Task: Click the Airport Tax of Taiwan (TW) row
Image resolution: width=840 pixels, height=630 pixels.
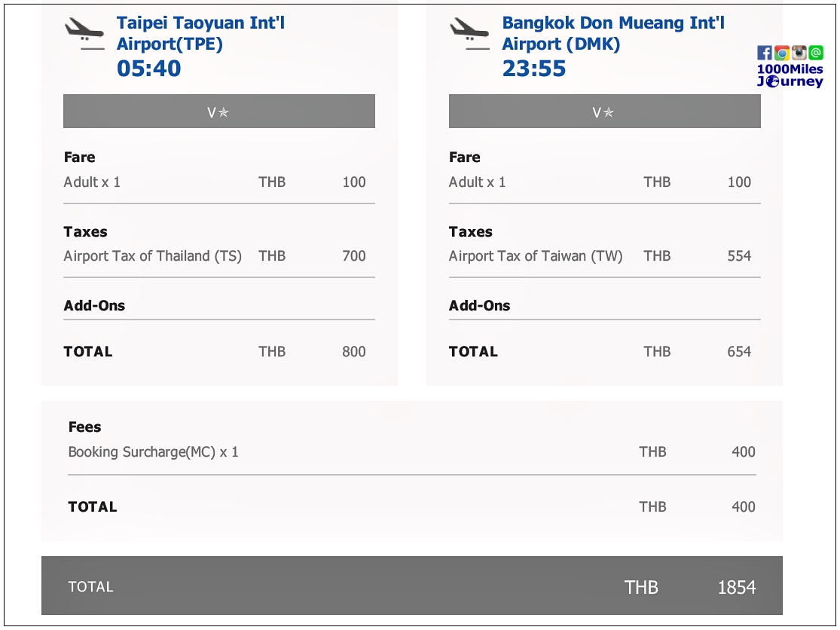Action: click(600, 256)
